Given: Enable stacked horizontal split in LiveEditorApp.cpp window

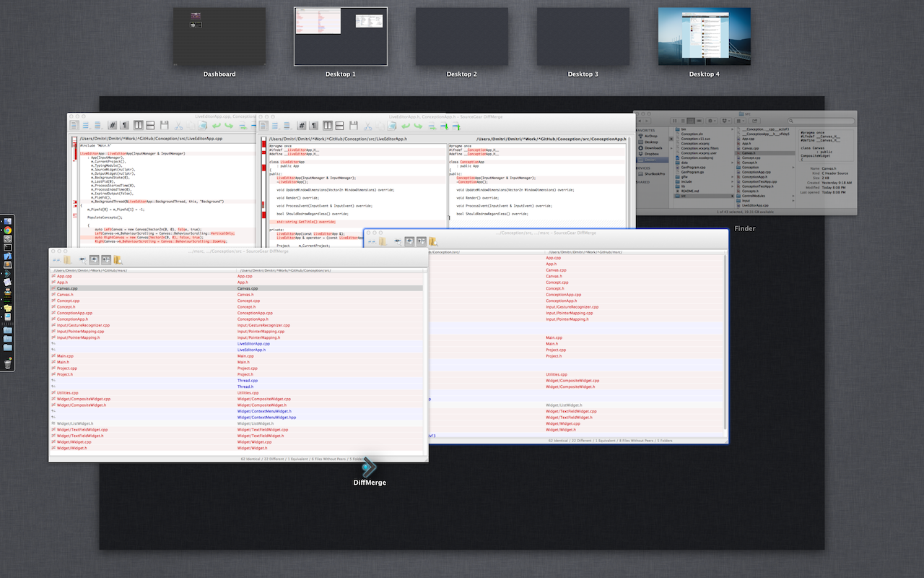Looking at the screenshot, I should [150, 125].
